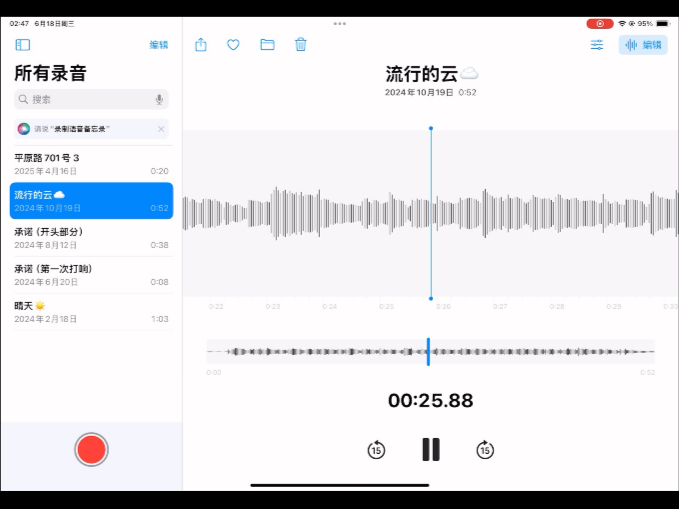
Task: Start a new recording with red button
Action: 91,449
